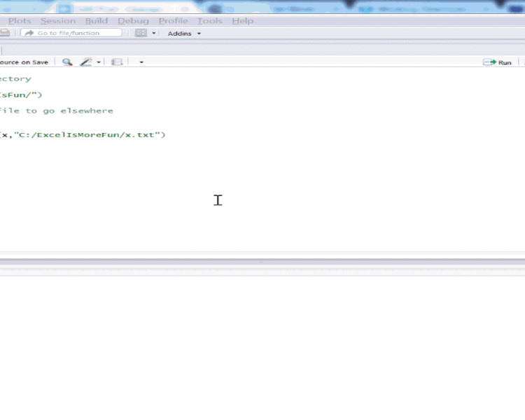Click the code tools magic wand icon

coord(86,62)
